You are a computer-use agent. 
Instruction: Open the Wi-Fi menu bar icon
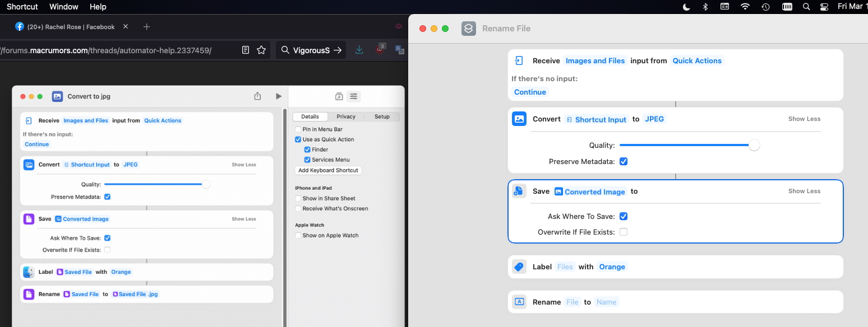tap(745, 7)
